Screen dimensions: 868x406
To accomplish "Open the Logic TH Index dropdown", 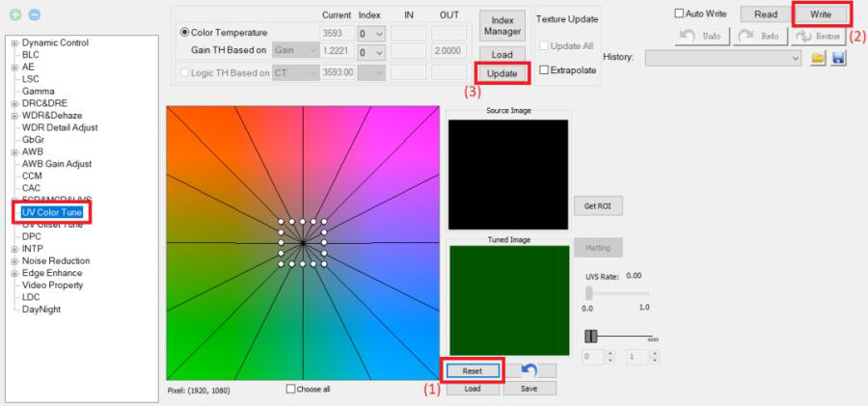I will click(371, 72).
